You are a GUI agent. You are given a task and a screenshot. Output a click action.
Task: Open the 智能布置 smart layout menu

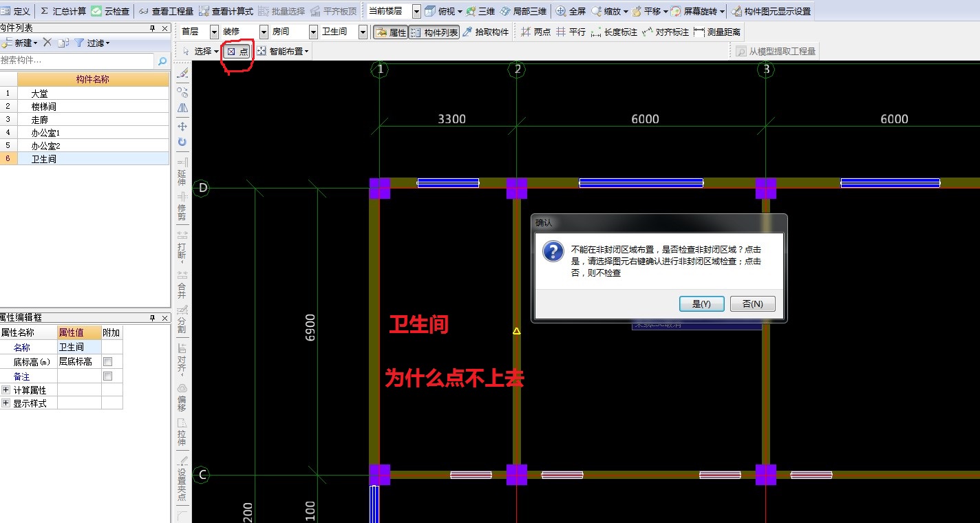click(283, 51)
